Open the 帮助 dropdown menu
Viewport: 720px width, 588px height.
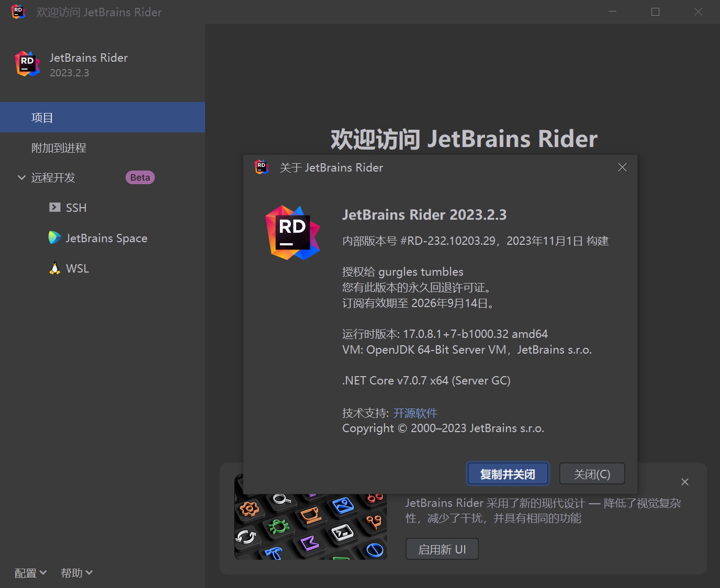tap(76, 573)
